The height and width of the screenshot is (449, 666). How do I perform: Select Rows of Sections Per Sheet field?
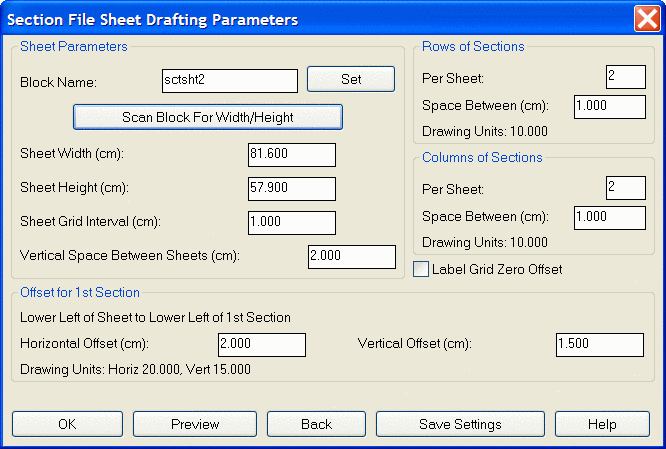point(626,77)
